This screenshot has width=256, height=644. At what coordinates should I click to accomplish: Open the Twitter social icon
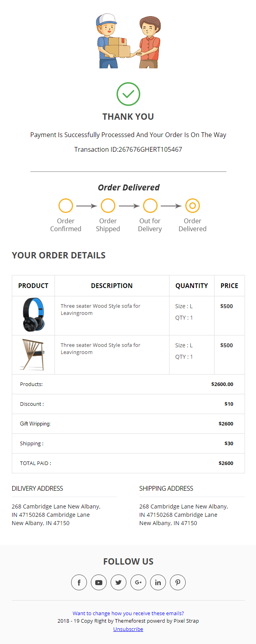click(x=119, y=582)
